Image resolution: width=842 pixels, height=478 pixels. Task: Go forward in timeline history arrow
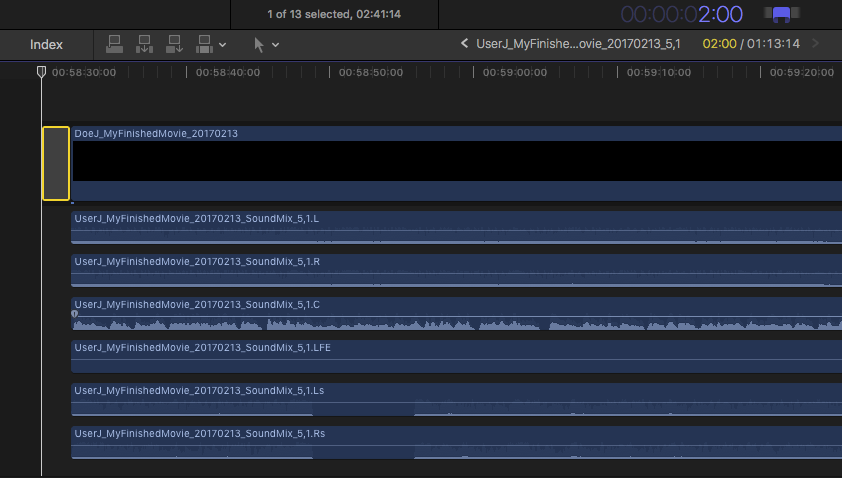[x=815, y=44]
